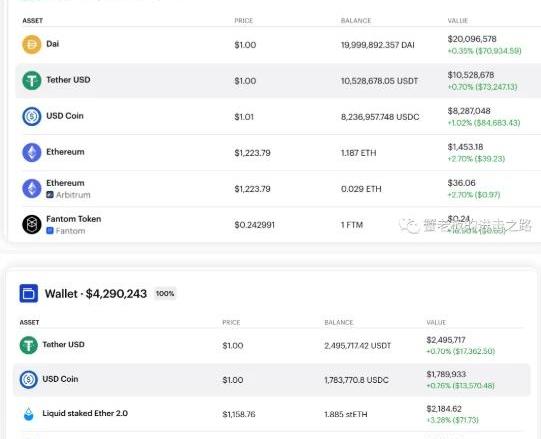Image resolution: width=541 pixels, height=439 pixels.
Task: Click the Ethereum icon in the 1.187 ETH row
Action: [x=32, y=152]
